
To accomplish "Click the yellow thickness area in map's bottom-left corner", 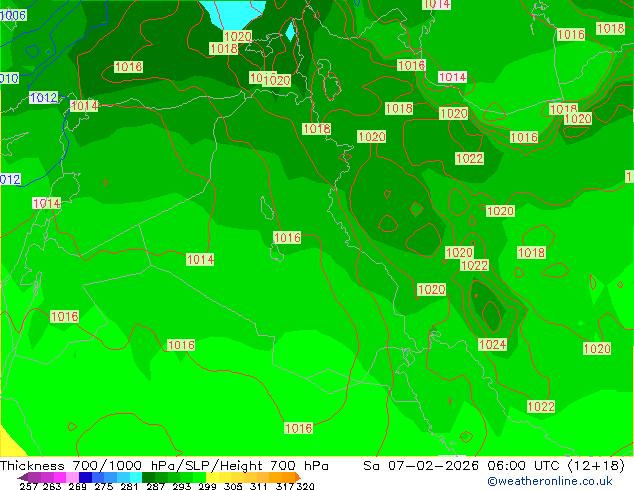I will (x=9, y=444).
